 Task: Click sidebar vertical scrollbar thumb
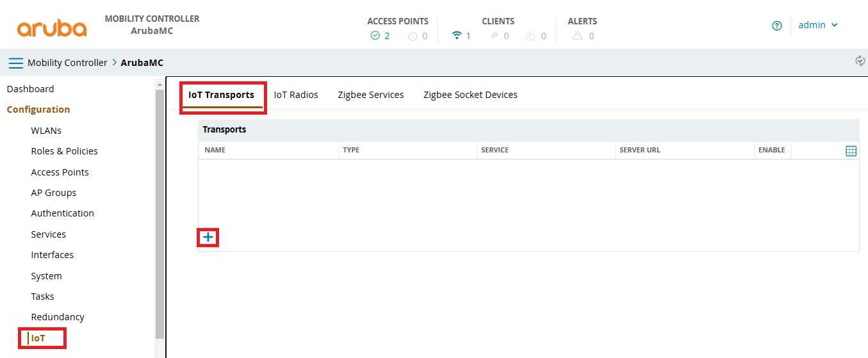click(x=160, y=214)
